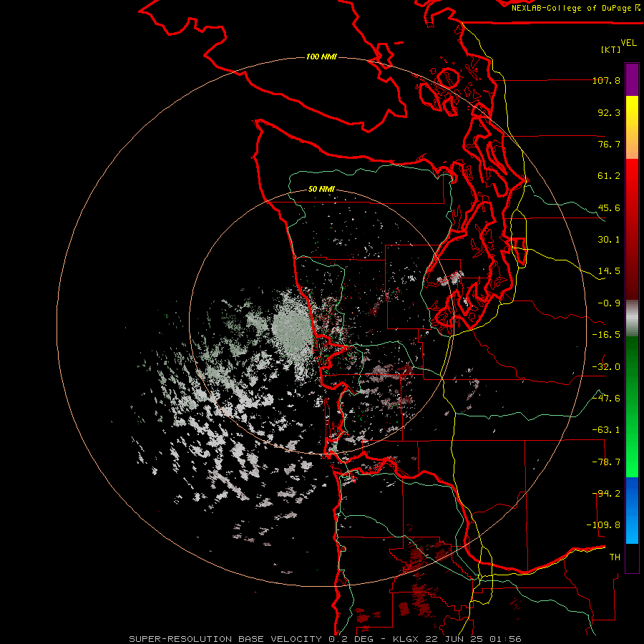Select the -109.8 velocity scale value
Viewport: 644px width, 644px height.
click(x=603, y=525)
